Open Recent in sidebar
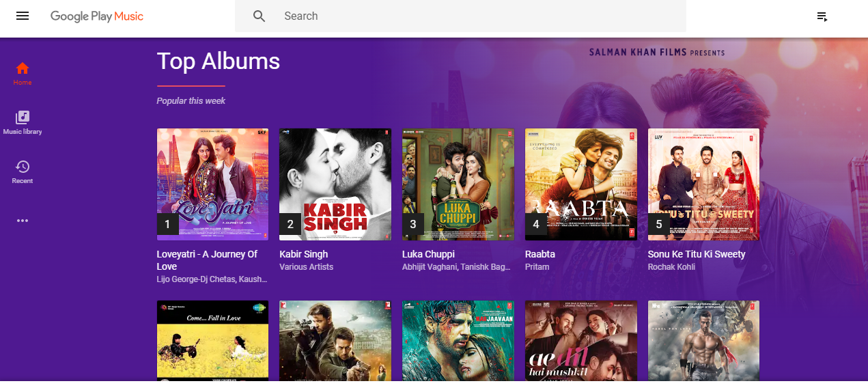868x390 pixels. coord(23,172)
